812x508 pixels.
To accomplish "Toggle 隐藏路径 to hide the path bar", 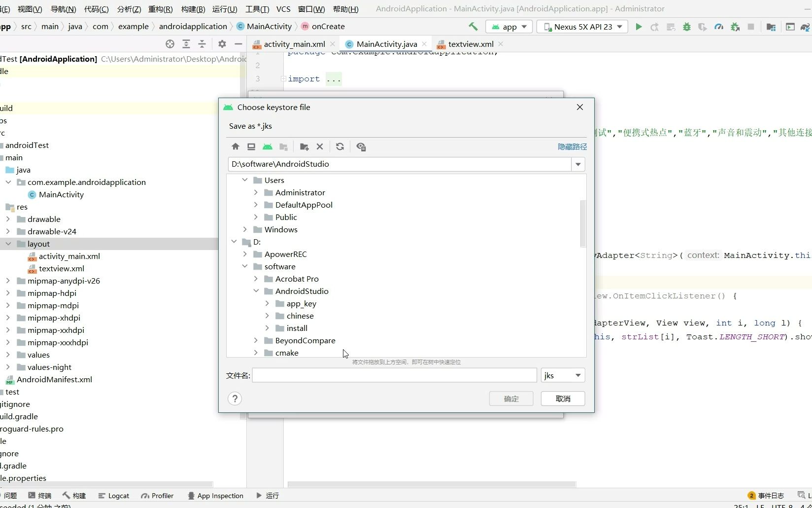I will 571,146.
